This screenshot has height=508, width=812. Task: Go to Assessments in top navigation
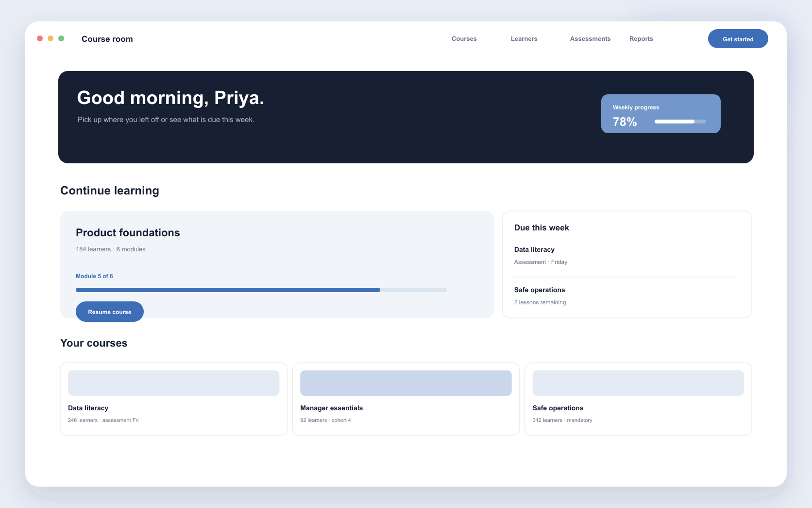coord(590,39)
